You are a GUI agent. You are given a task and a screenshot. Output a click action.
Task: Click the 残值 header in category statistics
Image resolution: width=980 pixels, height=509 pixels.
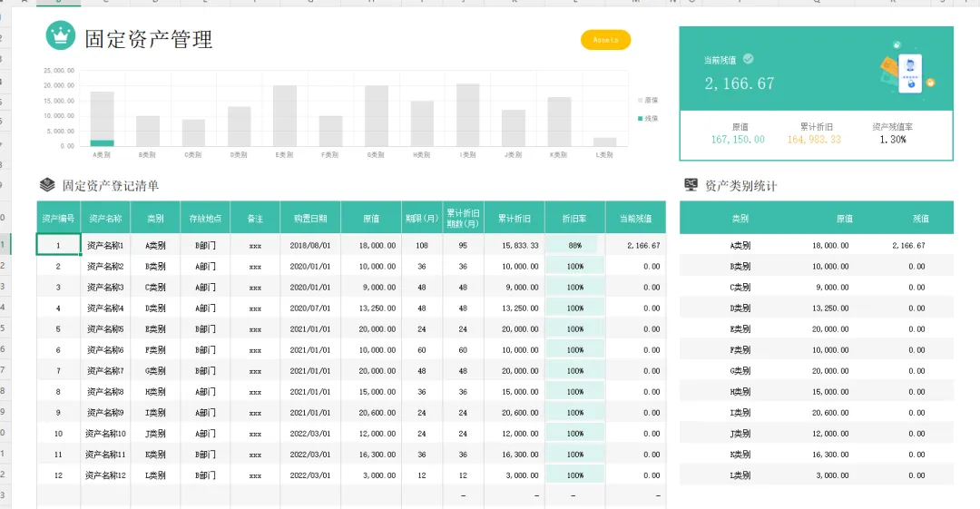pyautogui.click(x=920, y=219)
